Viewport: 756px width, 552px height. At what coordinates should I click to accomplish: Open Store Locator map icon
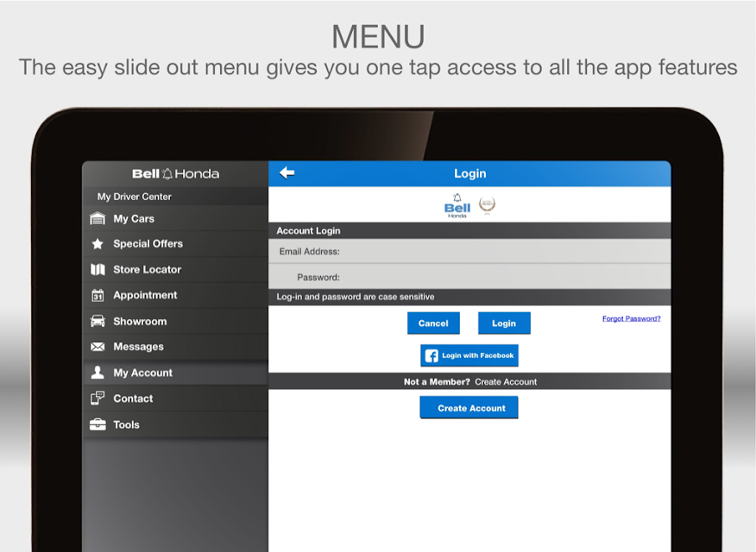[98, 270]
